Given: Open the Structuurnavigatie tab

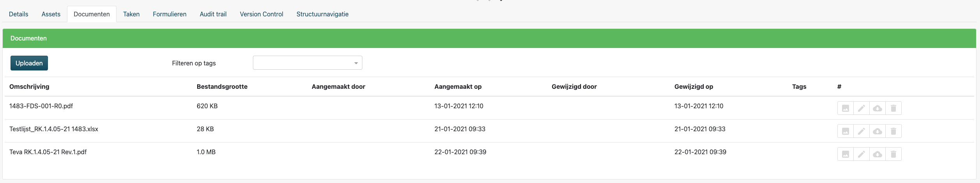Looking at the screenshot, I should coord(323,14).
